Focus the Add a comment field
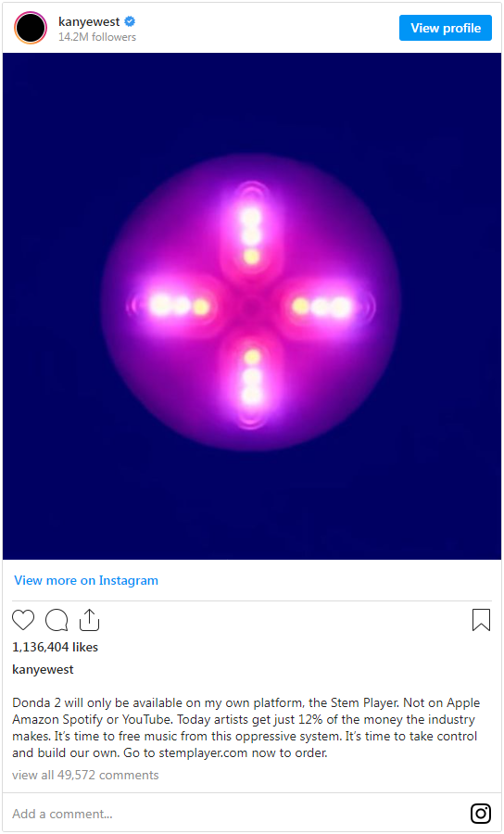The width and height of the screenshot is (504, 834). coord(233,814)
